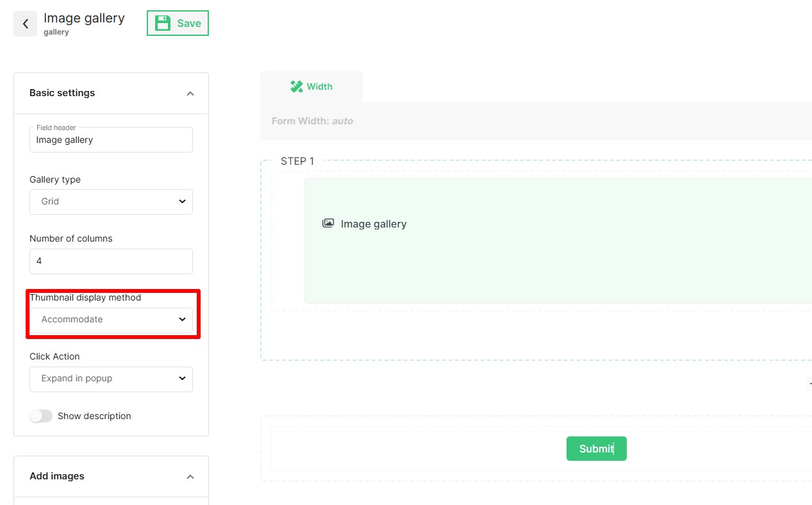Click the picture icon in gallery field
This screenshot has height=505, width=812.
328,223
